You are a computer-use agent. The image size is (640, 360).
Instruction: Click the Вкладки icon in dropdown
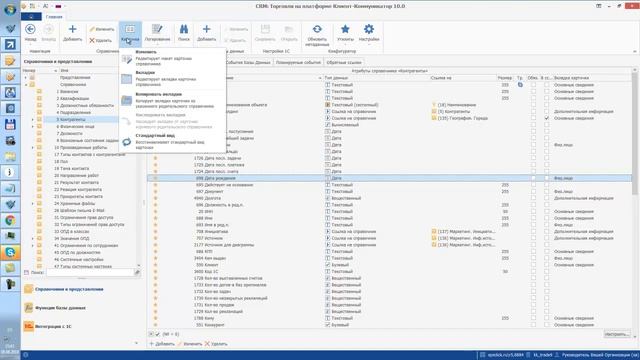[x=127, y=79]
